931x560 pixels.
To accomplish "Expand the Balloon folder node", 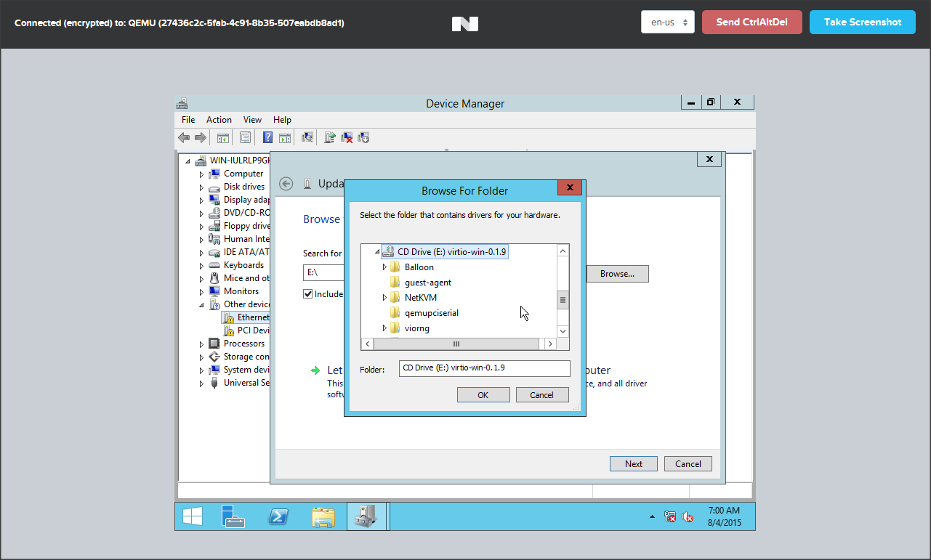I will pyautogui.click(x=384, y=267).
